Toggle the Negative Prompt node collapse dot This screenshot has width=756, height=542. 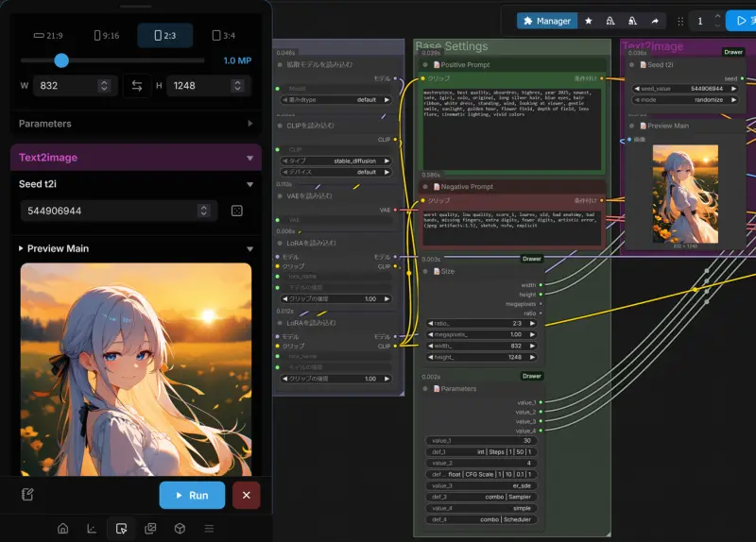tap(425, 187)
